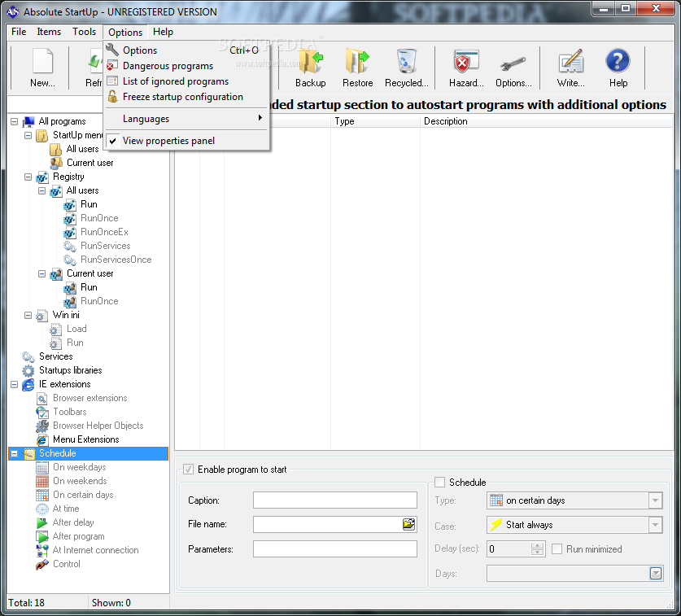Click the Write toolbar icon

[570, 61]
